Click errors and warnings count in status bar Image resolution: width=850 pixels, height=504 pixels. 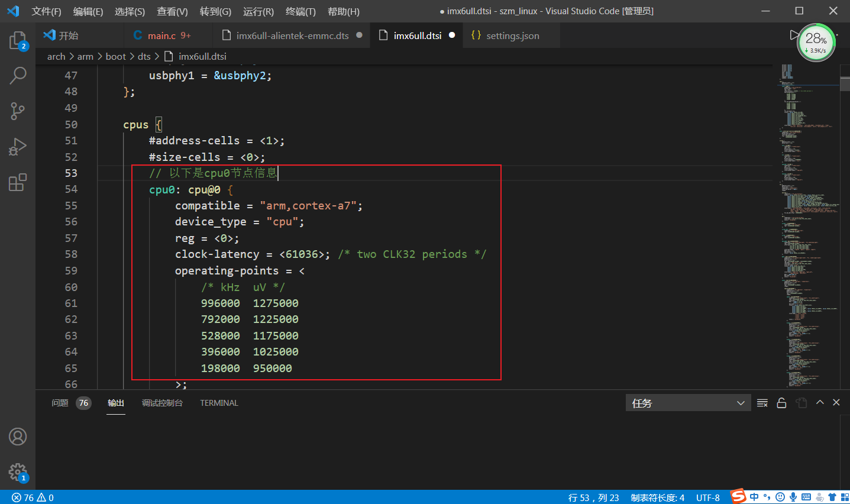point(33,497)
